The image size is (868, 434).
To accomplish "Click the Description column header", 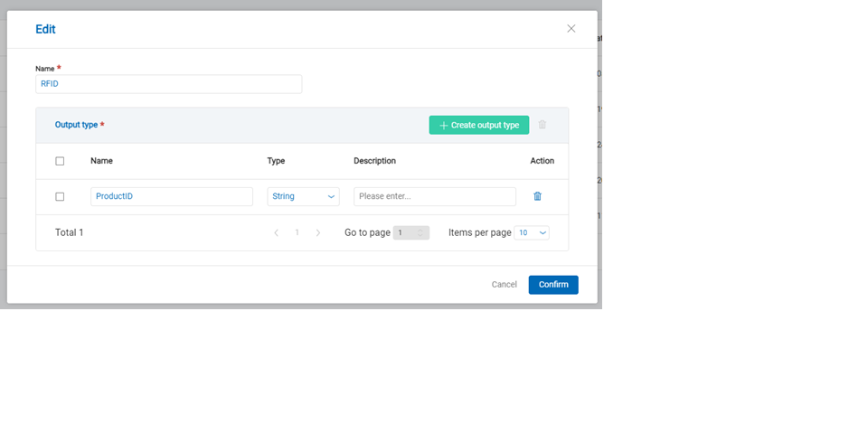I will [x=374, y=161].
